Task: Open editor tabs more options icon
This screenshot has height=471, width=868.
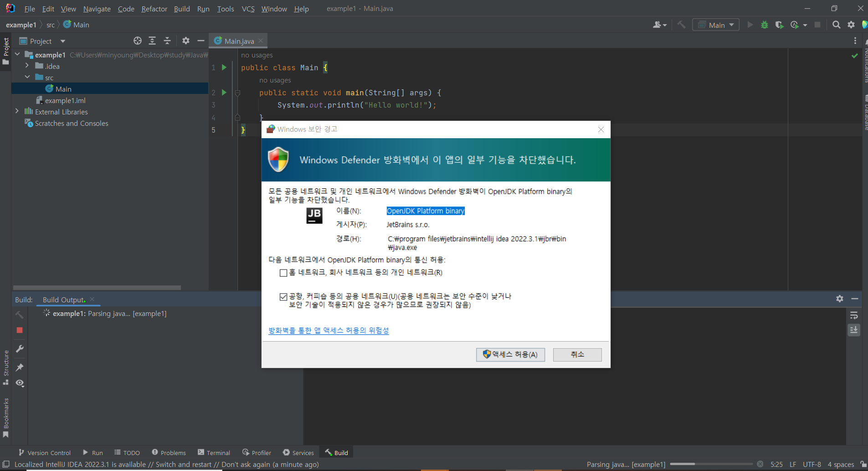Action: [x=855, y=41]
